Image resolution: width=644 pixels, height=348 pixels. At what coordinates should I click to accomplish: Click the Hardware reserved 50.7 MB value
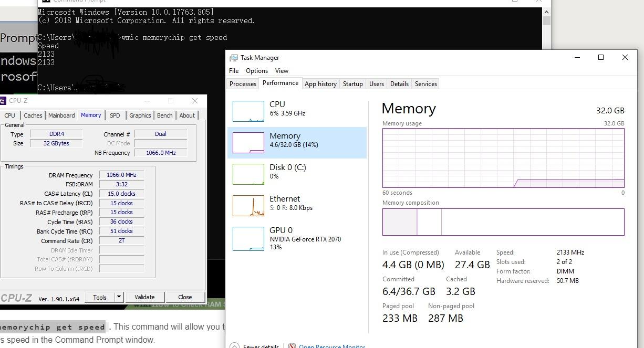(567, 281)
